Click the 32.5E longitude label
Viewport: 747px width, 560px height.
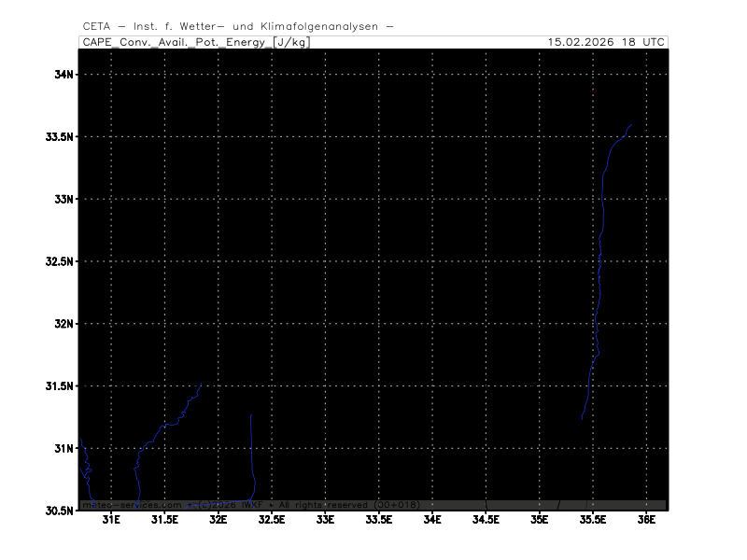pyautogui.click(x=272, y=520)
